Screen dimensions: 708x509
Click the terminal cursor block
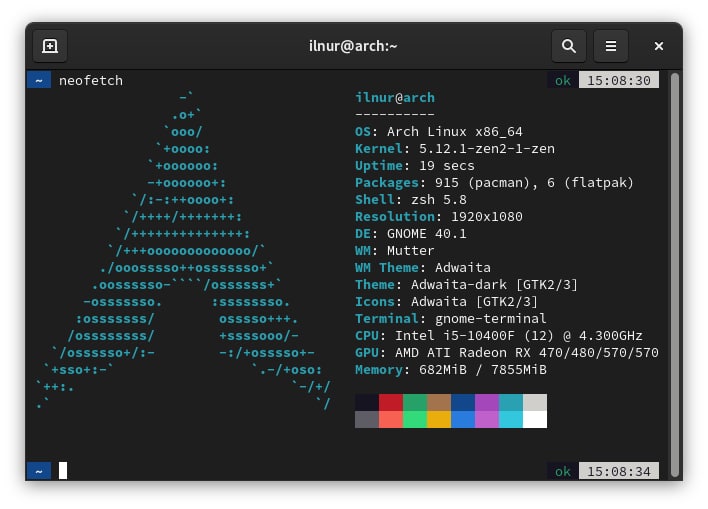[63, 471]
